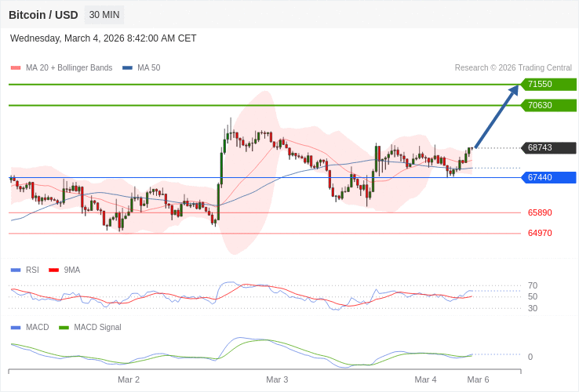The height and width of the screenshot is (392, 579).
Task: Toggle the blue MACD legend marker
Action: [x=16, y=327]
